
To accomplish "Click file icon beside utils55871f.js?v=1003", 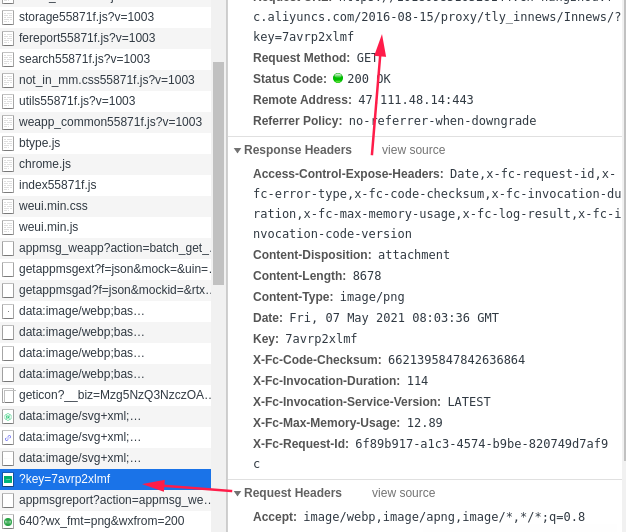I will click(8, 101).
